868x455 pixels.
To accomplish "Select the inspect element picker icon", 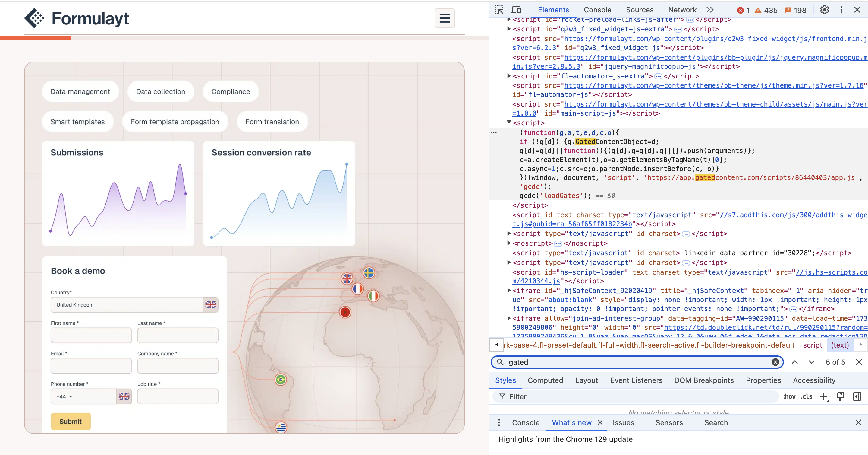I will pos(499,10).
